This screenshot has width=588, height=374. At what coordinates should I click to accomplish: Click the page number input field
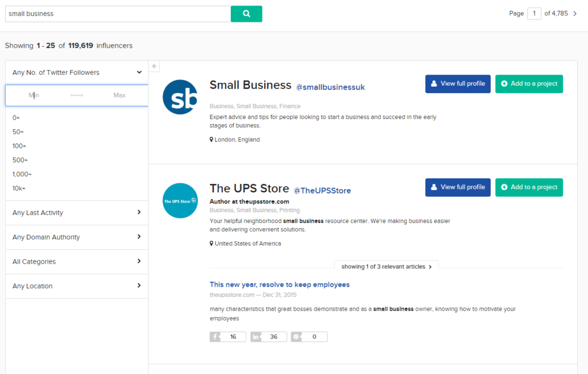[534, 14]
